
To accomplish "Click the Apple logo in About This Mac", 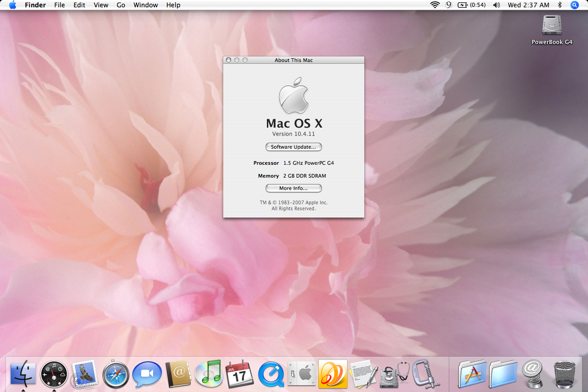I will coord(294,95).
